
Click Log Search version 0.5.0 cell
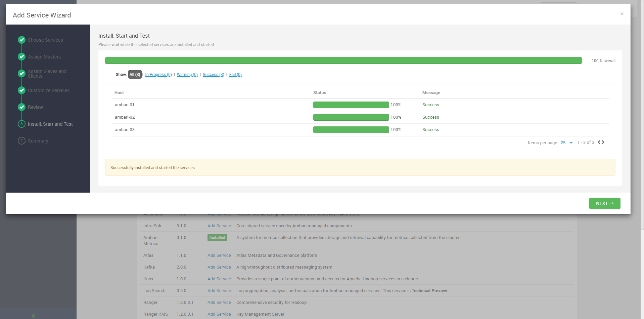click(181, 291)
